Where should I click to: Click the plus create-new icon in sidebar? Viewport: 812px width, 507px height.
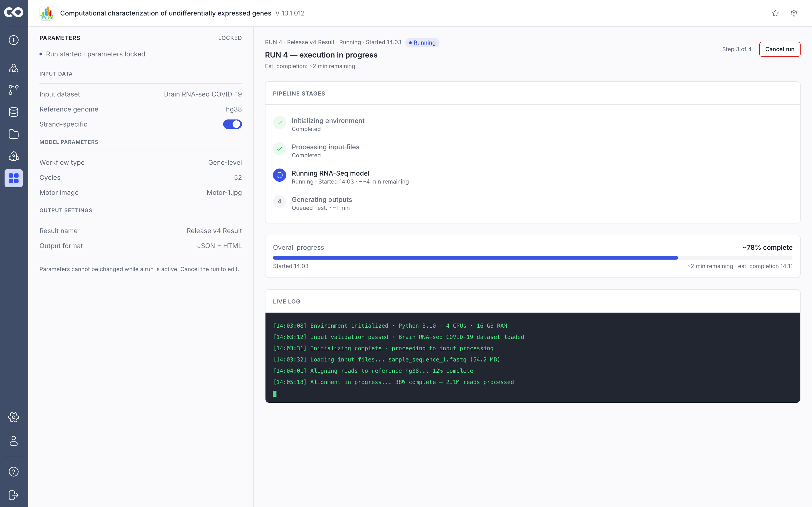tap(14, 40)
